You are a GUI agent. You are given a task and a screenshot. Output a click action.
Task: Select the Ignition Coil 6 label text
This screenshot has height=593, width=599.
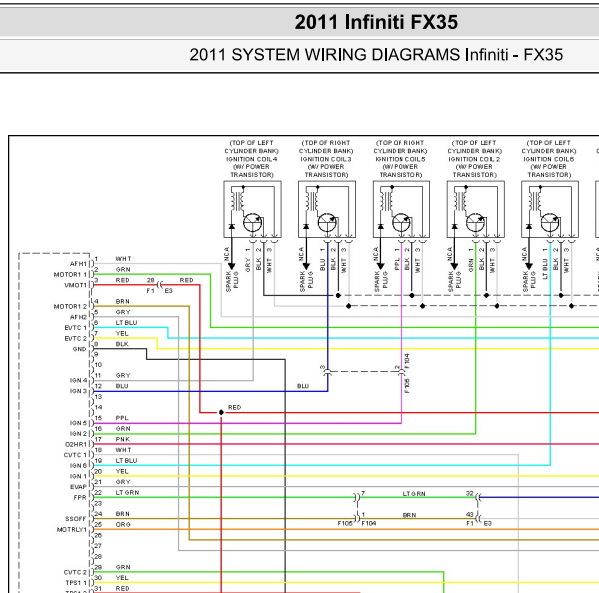[x=549, y=159]
